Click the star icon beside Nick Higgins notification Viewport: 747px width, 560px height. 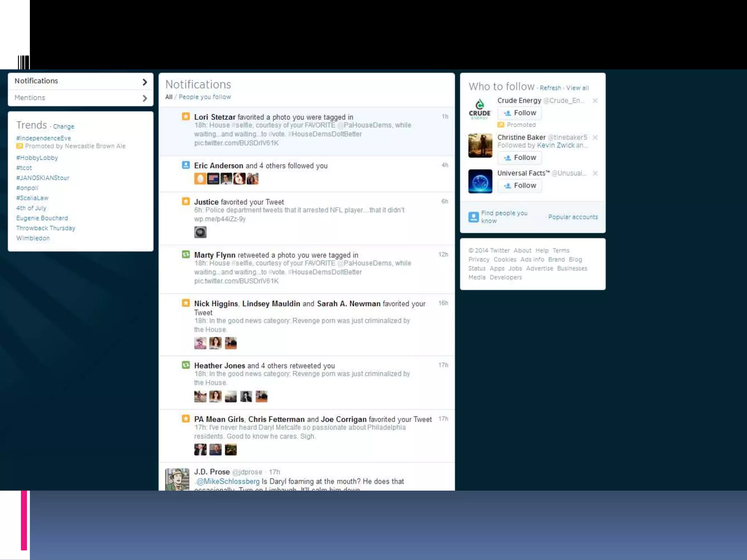(x=186, y=303)
